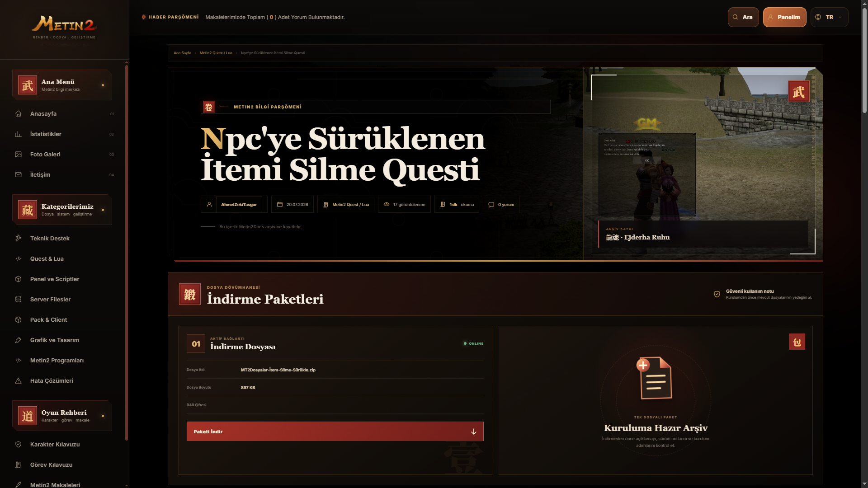Click the Ana Menü red kanji emblem
Screen dimensions: 868x488
coord(28,85)
